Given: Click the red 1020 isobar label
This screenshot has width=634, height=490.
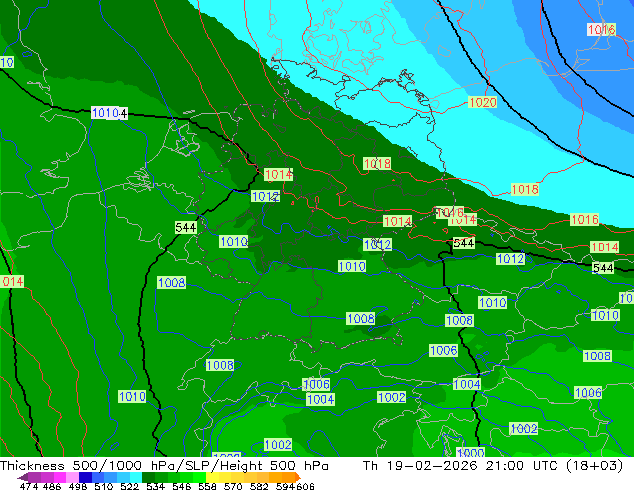Looking at the screenshot, I should [x=482, y=102].
